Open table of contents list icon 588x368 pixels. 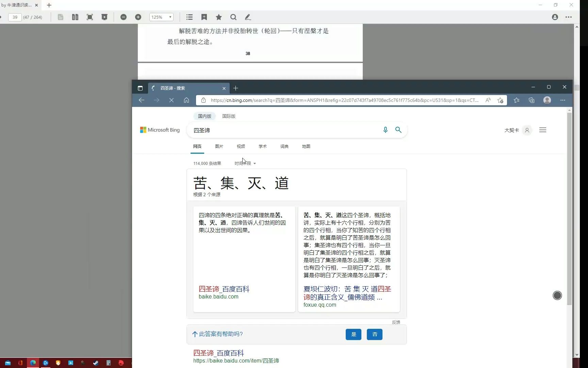(x=190, y=17)
